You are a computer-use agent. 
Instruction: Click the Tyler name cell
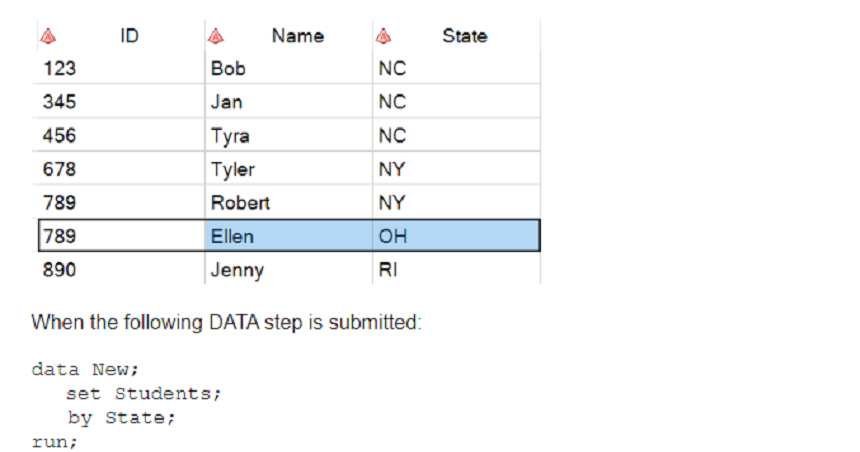[288, 169]
